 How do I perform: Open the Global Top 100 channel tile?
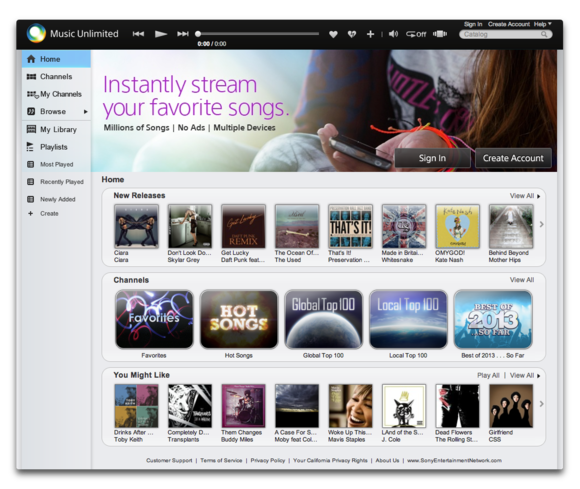point(323,319)
